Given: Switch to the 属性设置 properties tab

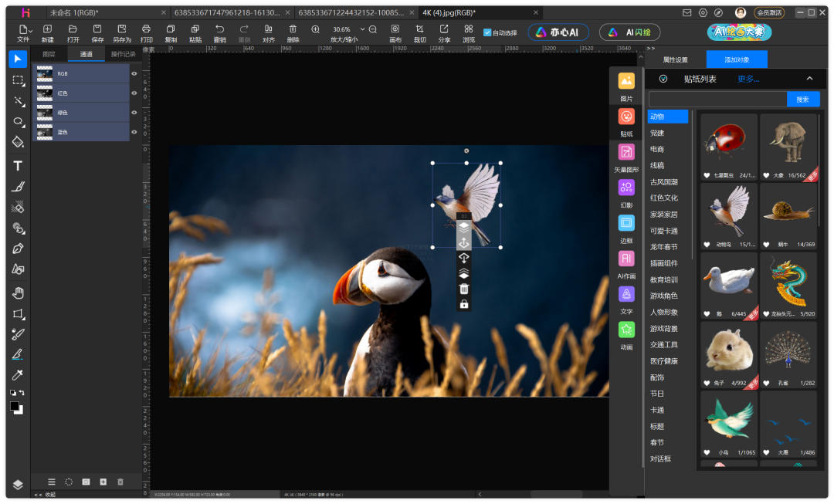Looking at the screenshot, I should pyautogui.click(x=675, y=59).
